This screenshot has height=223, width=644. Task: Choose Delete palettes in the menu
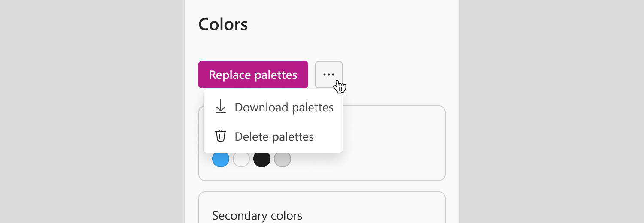tap(273, 136)
